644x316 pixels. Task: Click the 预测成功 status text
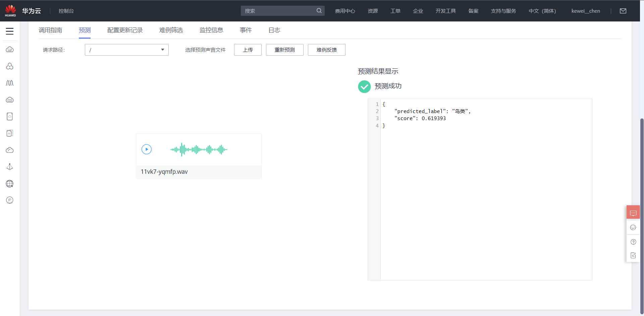[388, 86]
